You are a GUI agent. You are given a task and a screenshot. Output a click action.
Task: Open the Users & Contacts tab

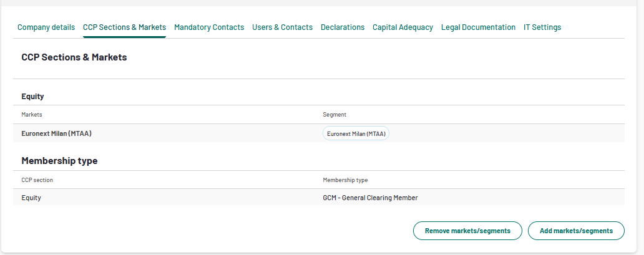click(282, 27)
